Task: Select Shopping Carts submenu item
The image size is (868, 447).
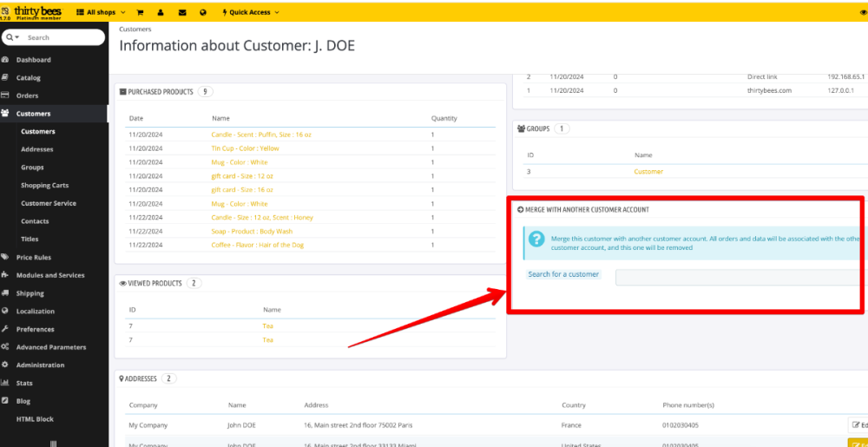Action: (45, 186)
